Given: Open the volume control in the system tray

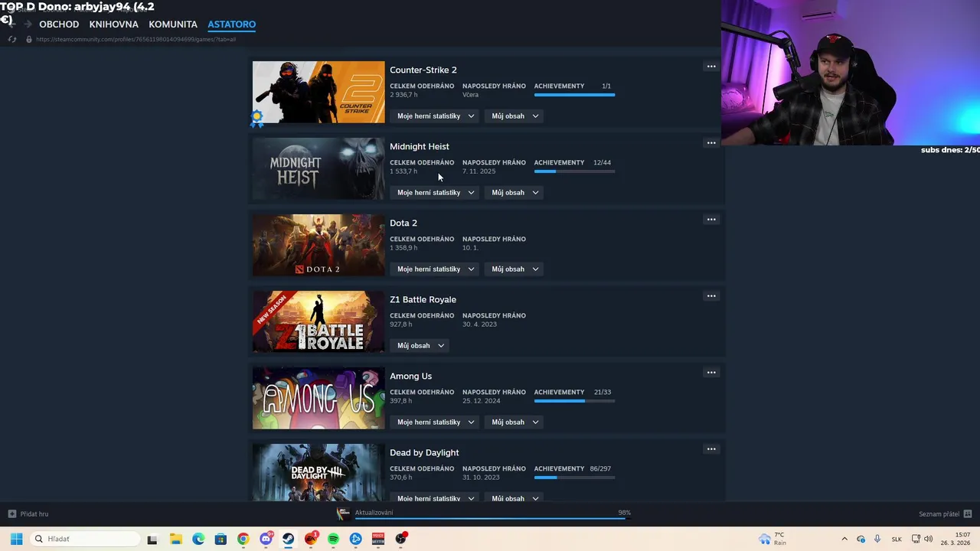Looking at the screenshot, I should coord(929,539).
